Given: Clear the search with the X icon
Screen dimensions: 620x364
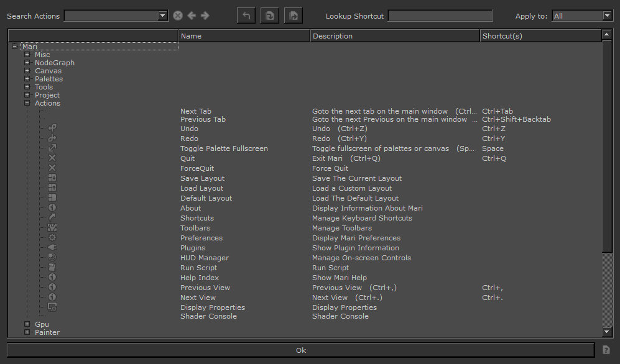Looking at the screenshot, I should click(x=178, y=16).
